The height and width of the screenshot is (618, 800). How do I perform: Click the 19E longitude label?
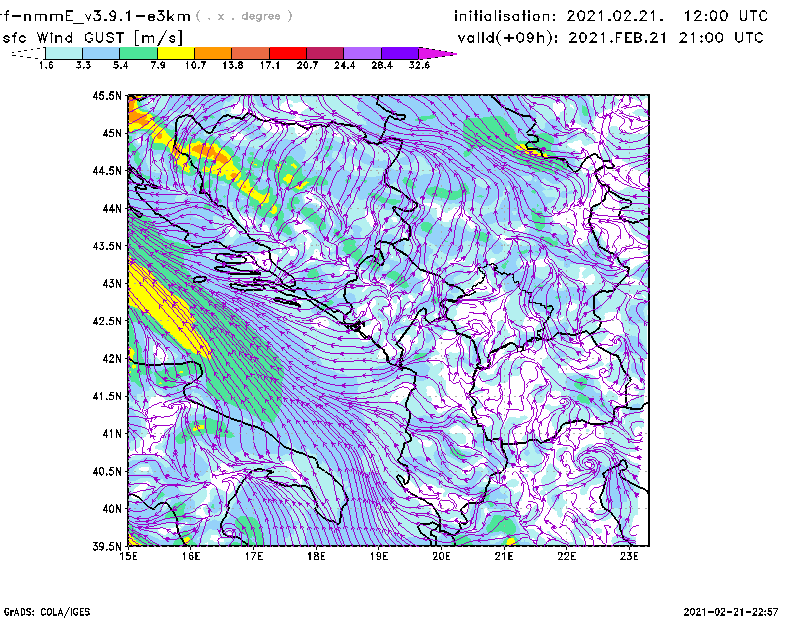379,556
